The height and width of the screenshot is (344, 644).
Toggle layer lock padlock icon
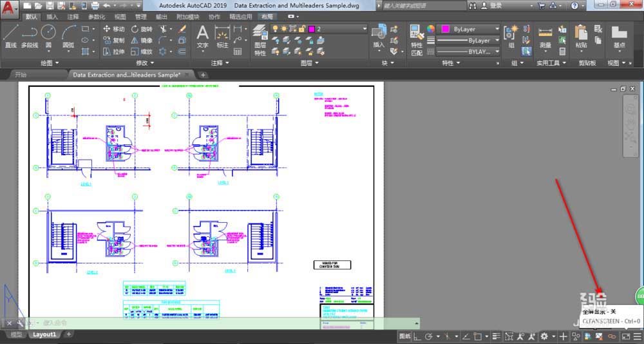point(302,29)
